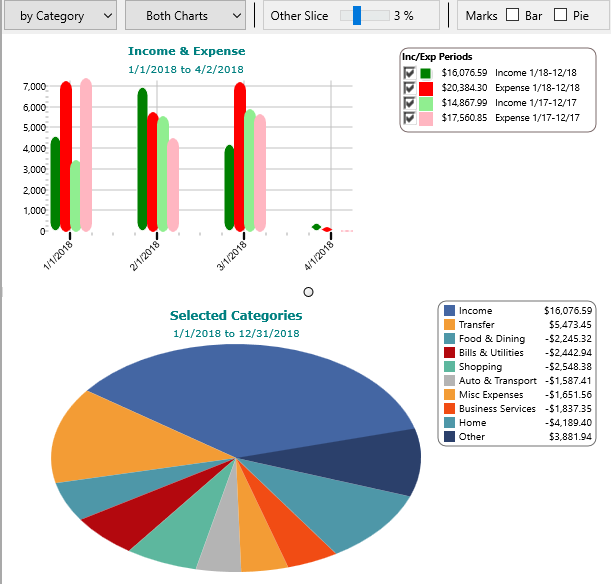This screenshot has width=611, height=584.
Task: Click light green Income 1/17-12/17 legend swatch
Action: (x=426, y=103)
